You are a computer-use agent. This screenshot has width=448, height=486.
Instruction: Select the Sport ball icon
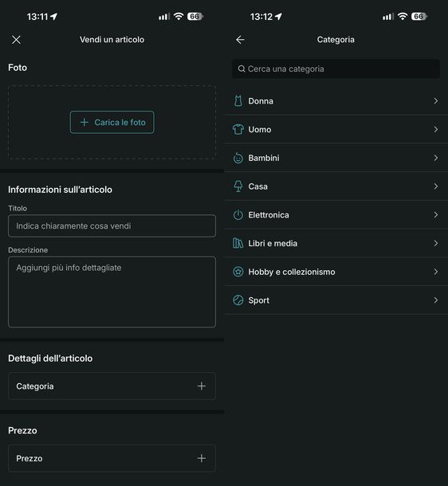pyautogui.click(x=238, y=300)
